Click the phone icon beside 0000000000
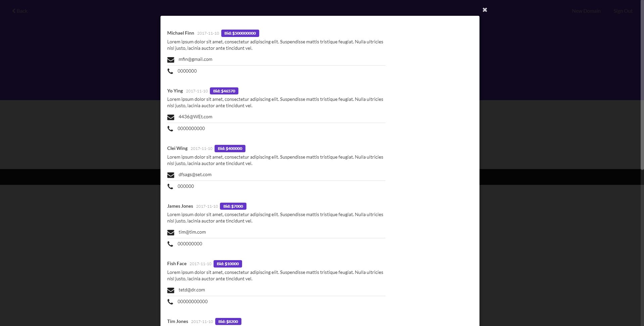This screenshot has height=326, width=644. click(170, 129)
